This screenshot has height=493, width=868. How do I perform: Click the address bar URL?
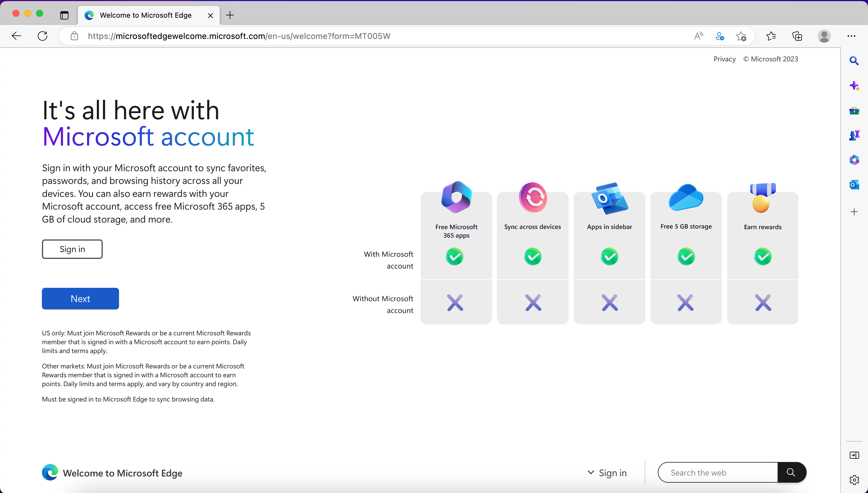point(239,36)
